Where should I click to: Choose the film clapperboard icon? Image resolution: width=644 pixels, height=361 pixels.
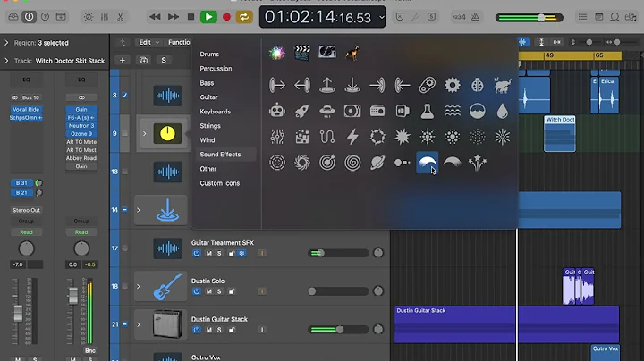[302, 53]
